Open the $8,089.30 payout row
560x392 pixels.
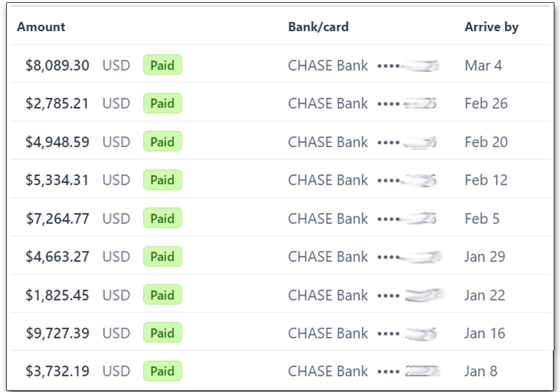tap(280, 64)
